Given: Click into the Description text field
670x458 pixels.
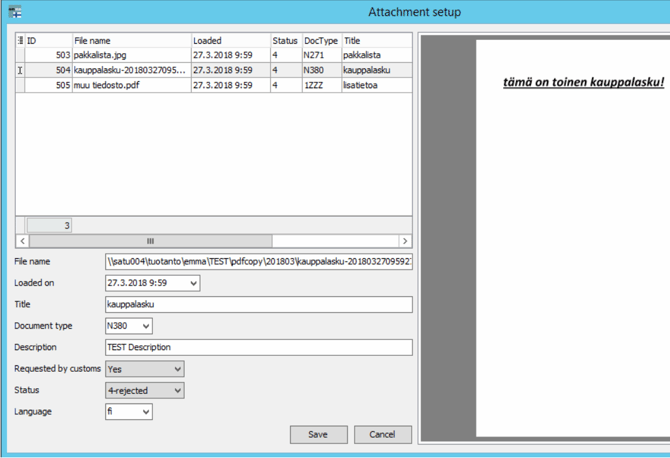Looking at the screenshot, I should (258, 348).
